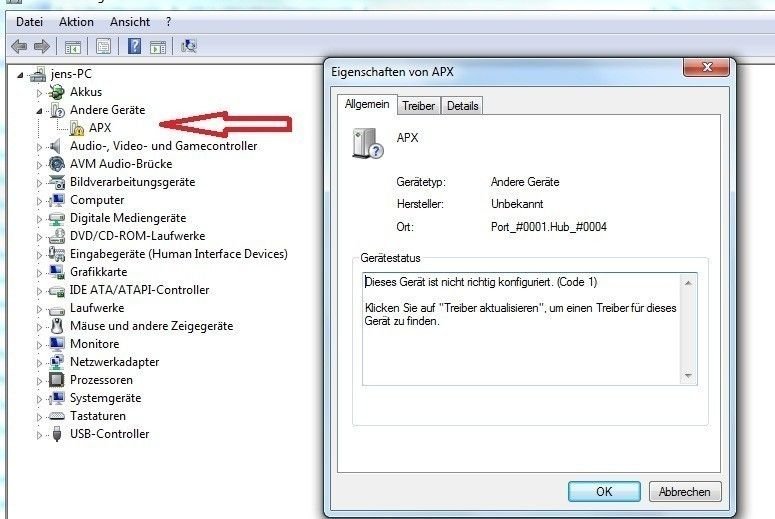
Task: Click the USB-Controller plug icon
Action: 57,434
